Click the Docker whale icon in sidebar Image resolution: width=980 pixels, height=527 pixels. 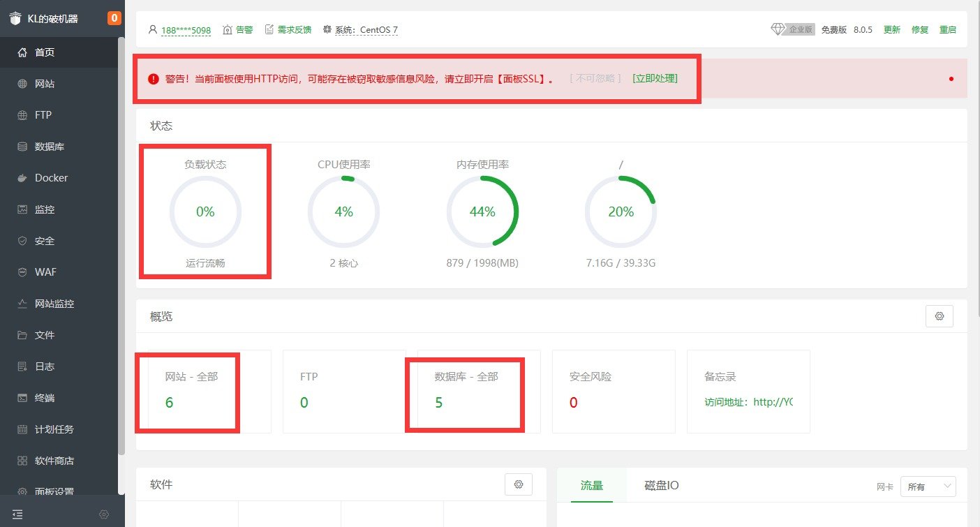[22, 178]
